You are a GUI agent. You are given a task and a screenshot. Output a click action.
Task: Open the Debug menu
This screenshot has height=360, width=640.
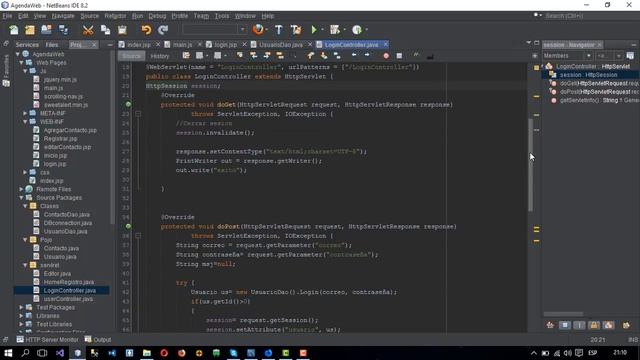click(157, 16)
